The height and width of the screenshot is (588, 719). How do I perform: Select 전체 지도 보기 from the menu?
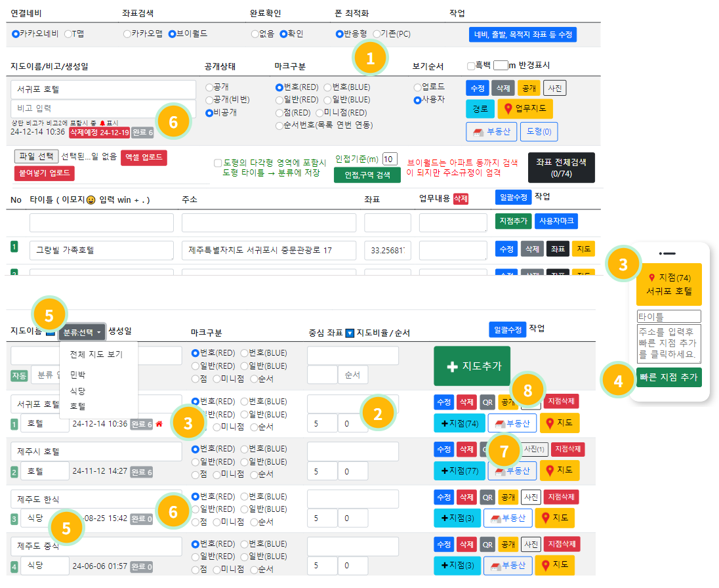pos(96,354)
